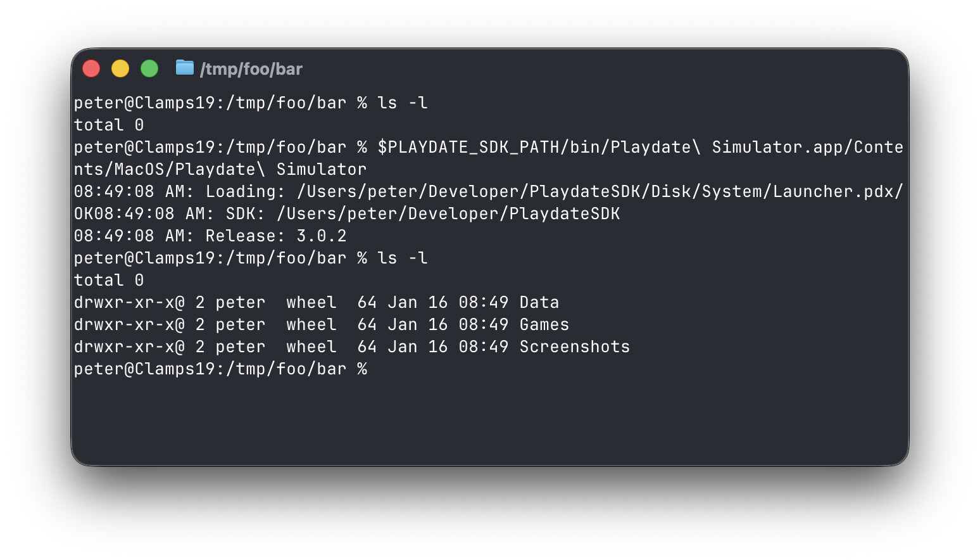This screenshot has height=560, width=980.
Task: Click the 'peter' owner name on the Data row
Action: click(x=241, y=302)
